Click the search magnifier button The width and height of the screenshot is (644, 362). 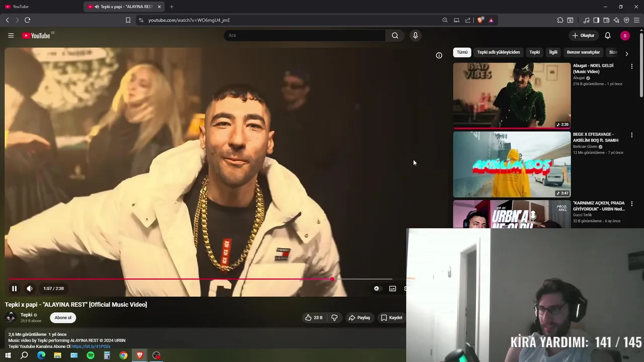tap(395, 35)
